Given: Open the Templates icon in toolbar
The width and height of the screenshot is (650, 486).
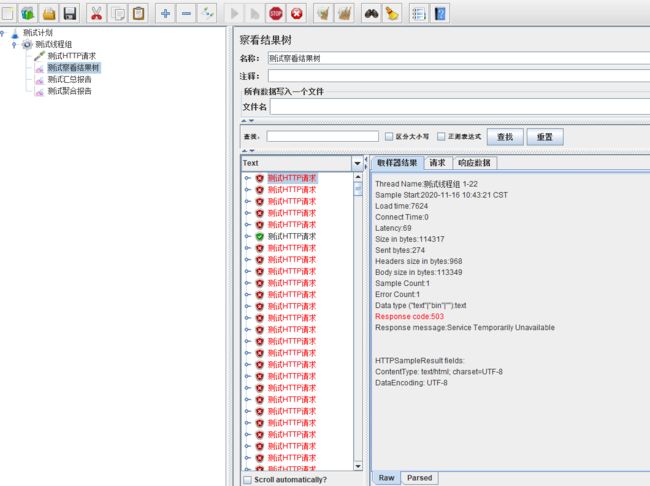Looking at the screenshot, I should coord(28,14).
